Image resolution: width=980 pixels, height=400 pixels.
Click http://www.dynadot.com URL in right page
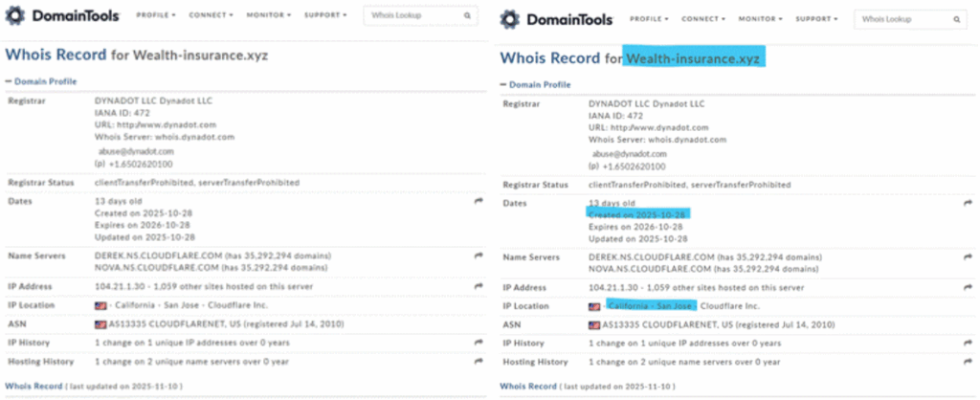coord(659,127)
